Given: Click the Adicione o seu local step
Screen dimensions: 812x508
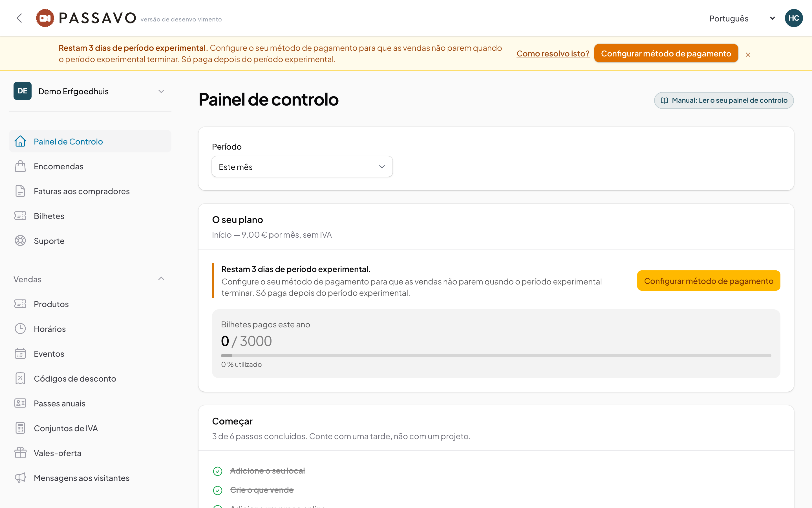Looking at the screenshot, I should tap(267, 471).
